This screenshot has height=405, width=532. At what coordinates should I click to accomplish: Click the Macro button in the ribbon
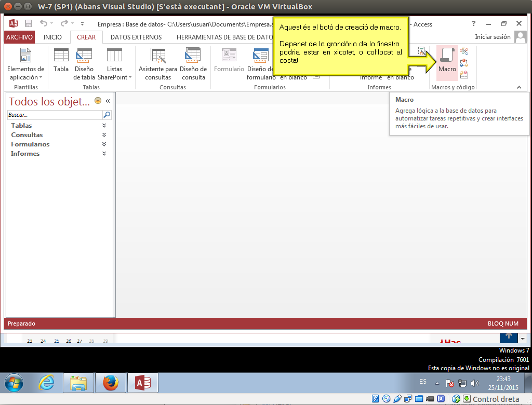tap(447, 63)
